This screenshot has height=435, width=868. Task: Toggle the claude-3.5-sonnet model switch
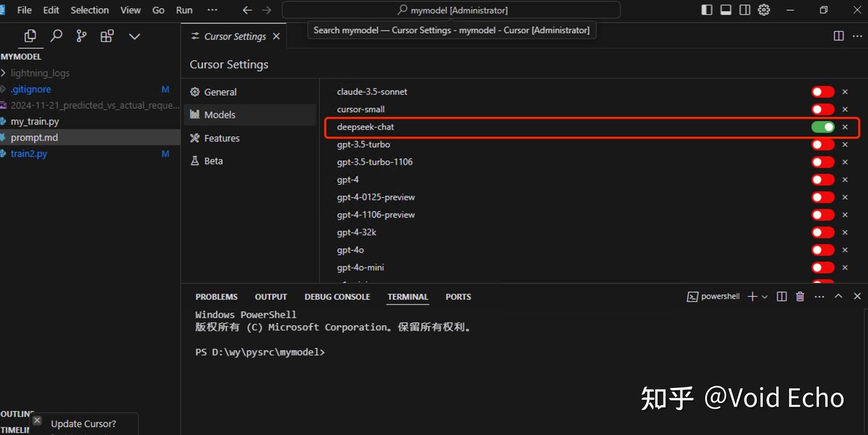[823, 92]
